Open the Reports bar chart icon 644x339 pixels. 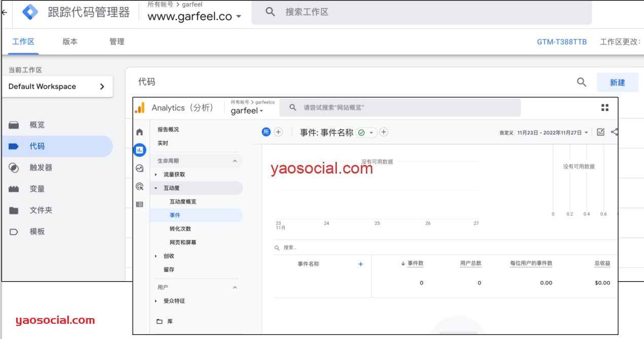pos(140,150)
